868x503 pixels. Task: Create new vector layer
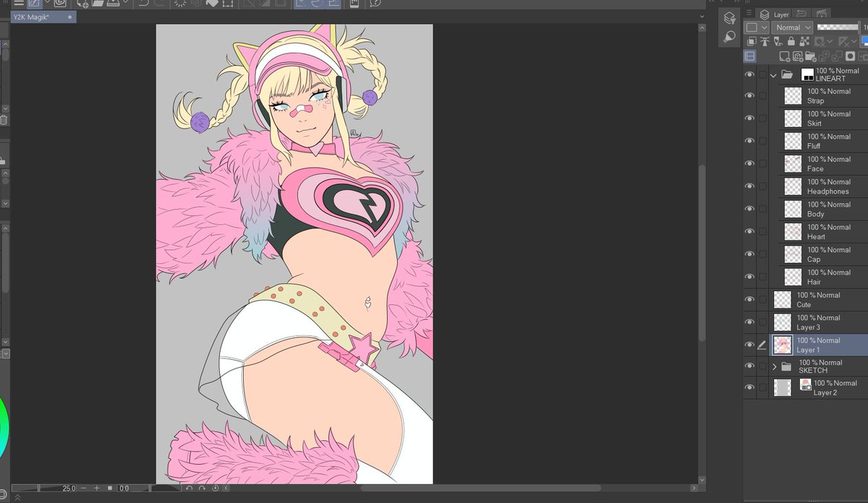coord(798,56)
